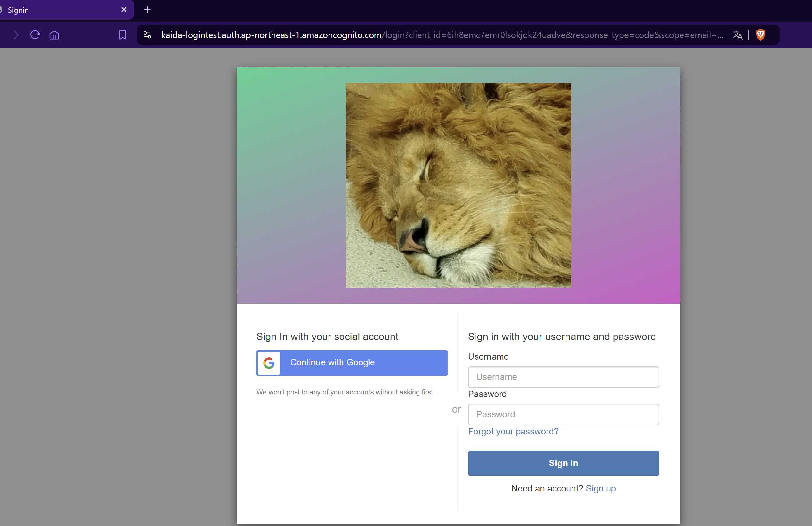Open a new tab with plus icon

point(147,10)
